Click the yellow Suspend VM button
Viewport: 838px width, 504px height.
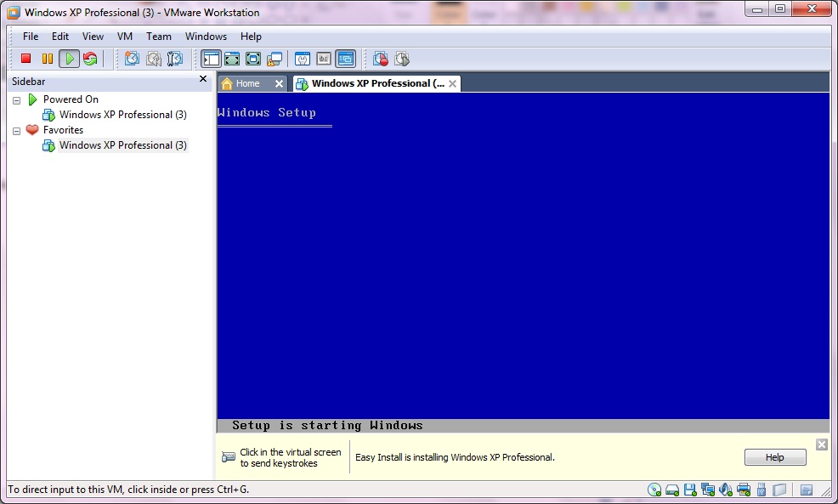click(x=48, y=59)
